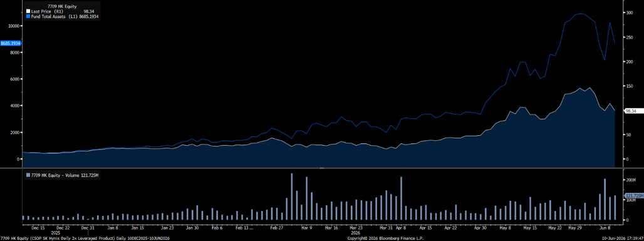Click the 'Apr 8' date label
Viewport: 644px width, 241px height.
(401, 227)
